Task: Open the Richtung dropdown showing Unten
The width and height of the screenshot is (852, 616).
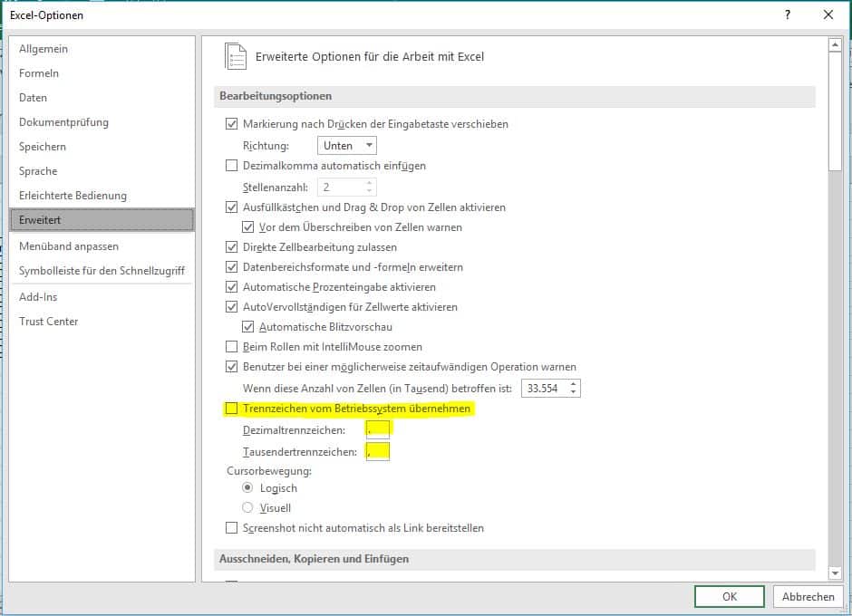Action: tap(347, 146)
